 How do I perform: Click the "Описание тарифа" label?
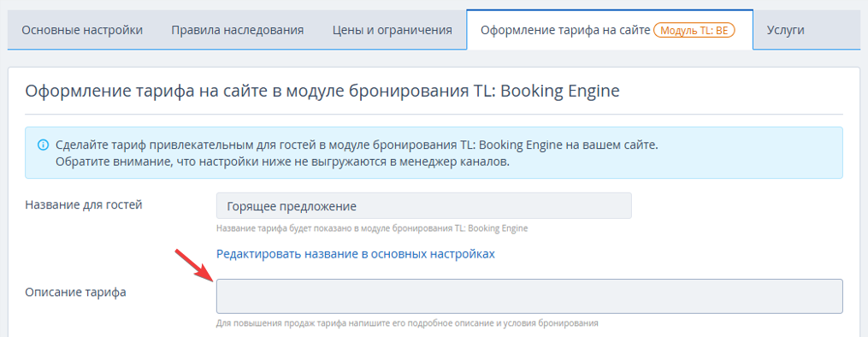pyautogui.click(x=75, y=293)
